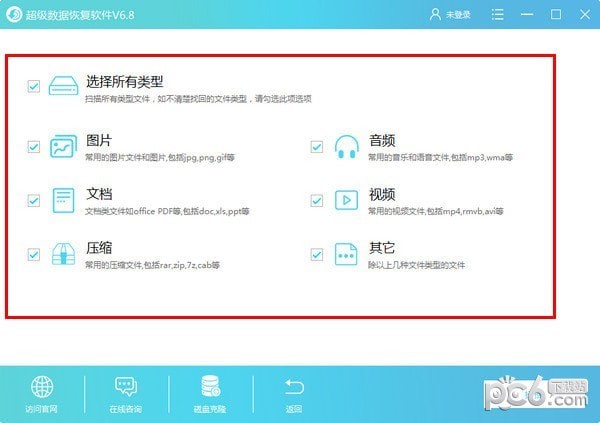This screenshot has height=423, width=600.
Task: Toggle the other files (其它) checkbox
Action: click(317, 254)
